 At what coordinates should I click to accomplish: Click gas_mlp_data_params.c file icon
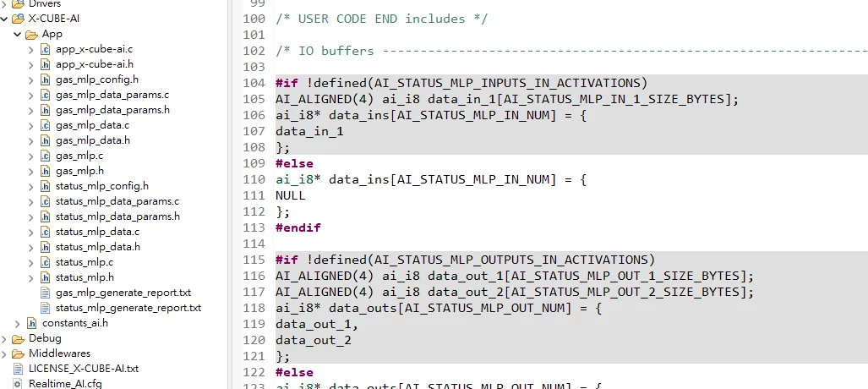click(46, 95)
